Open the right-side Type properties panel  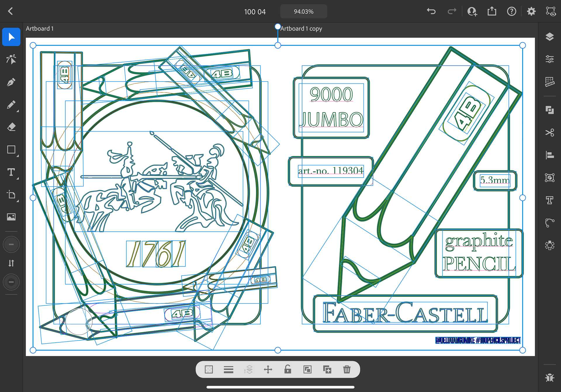(x=550, y=200)
